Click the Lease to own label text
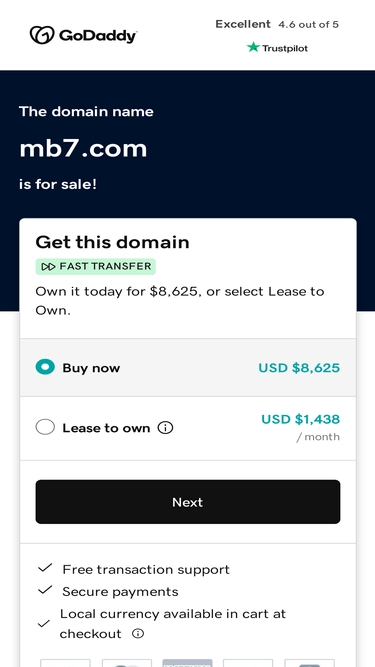 pos(106,428)
